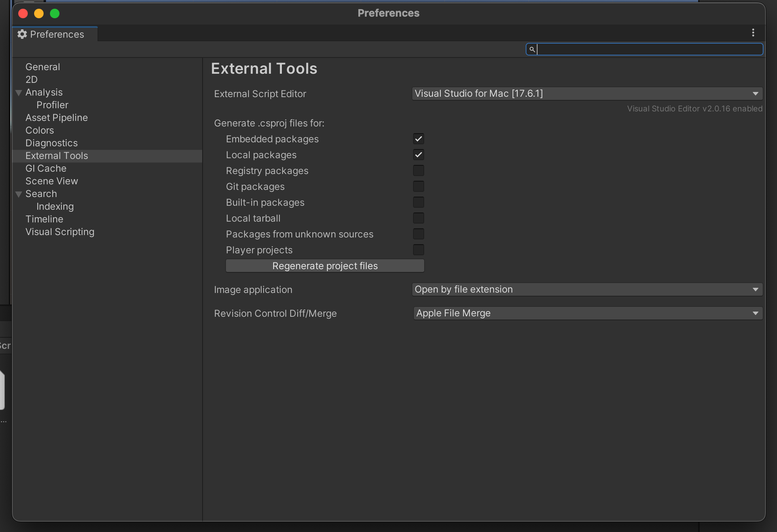Collapse the Analysis tree section
Screen dimensions: 777x532
19,93
